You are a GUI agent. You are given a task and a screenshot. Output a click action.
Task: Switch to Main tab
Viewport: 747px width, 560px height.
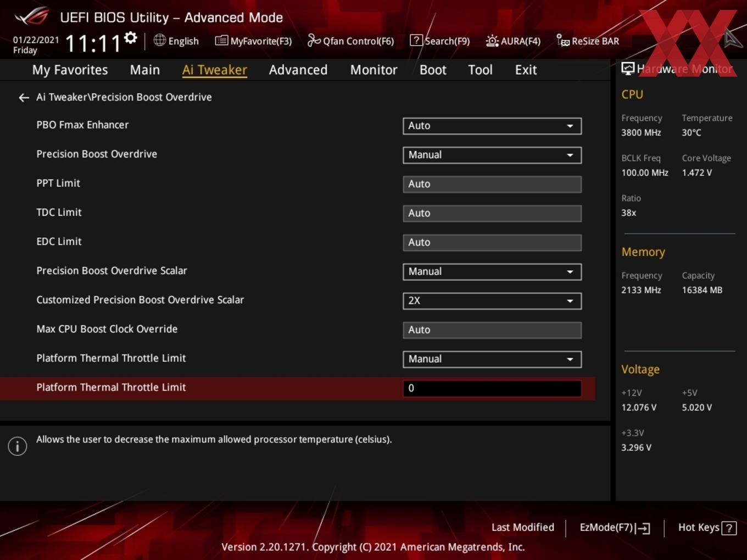[145, 70]
